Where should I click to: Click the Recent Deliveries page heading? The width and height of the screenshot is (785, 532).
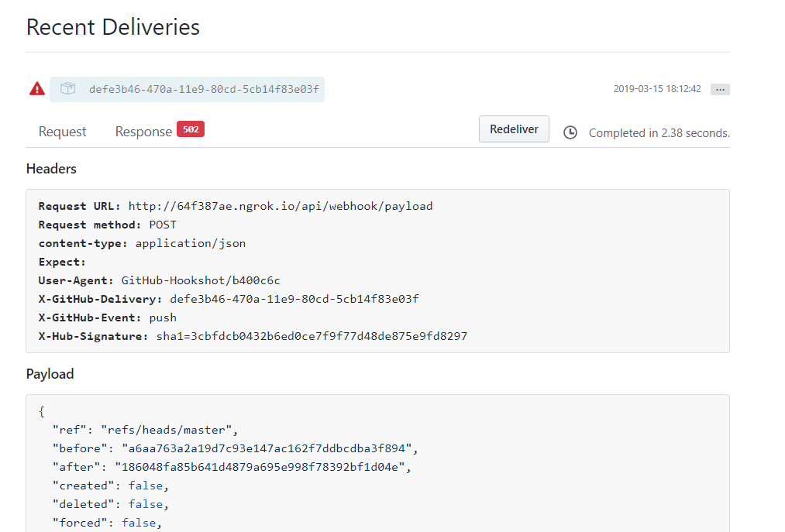tap(113, 27)
